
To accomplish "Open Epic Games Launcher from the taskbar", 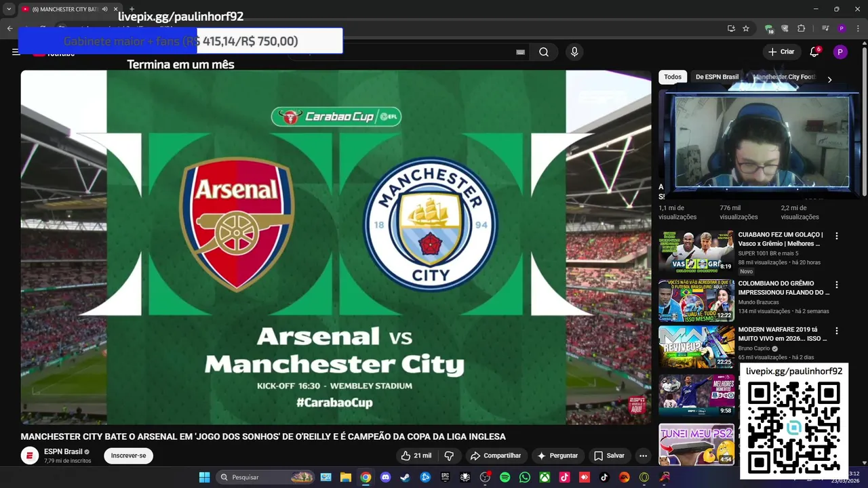I will [x=445, y=477].
